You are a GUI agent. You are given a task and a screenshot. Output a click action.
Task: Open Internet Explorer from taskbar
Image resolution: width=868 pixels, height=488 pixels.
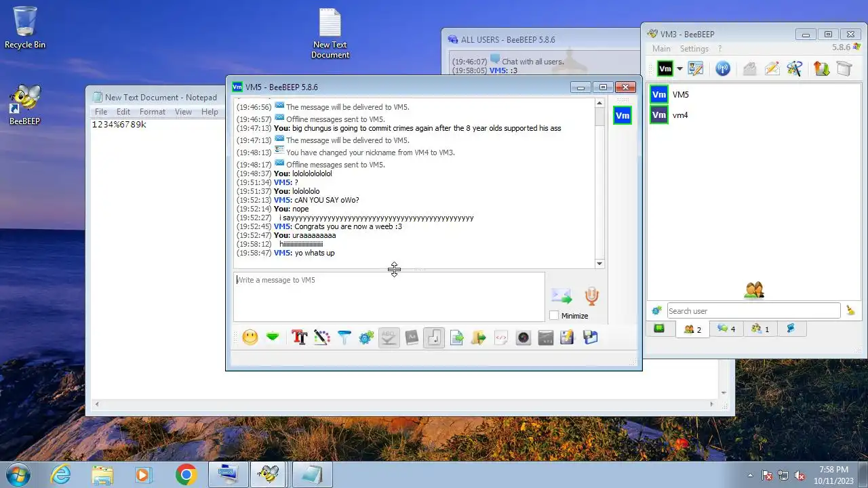[61, 474]
